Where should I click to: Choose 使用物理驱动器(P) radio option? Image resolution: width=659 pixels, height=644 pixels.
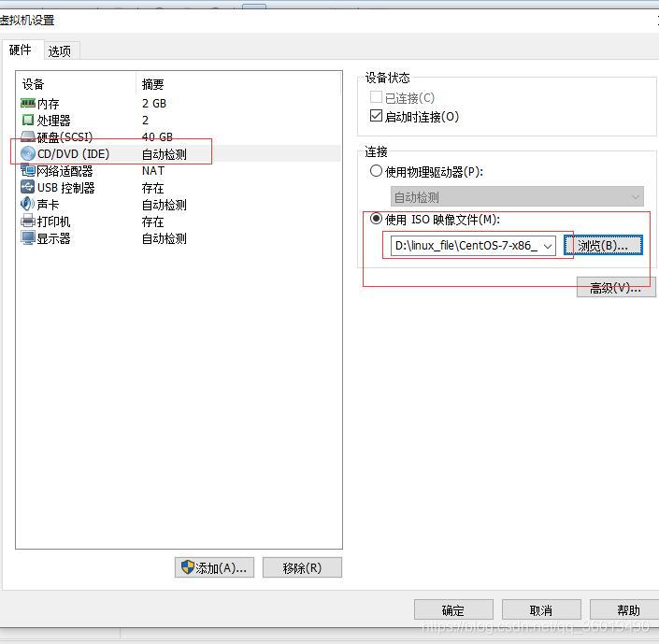(x=376, y=171)
